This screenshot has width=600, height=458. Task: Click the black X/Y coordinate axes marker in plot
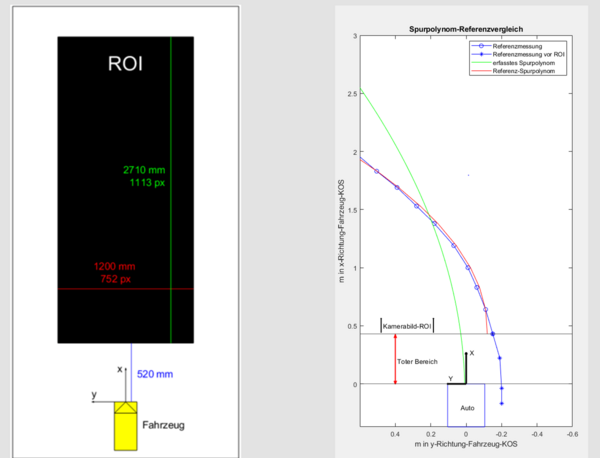tap(461, 372)
